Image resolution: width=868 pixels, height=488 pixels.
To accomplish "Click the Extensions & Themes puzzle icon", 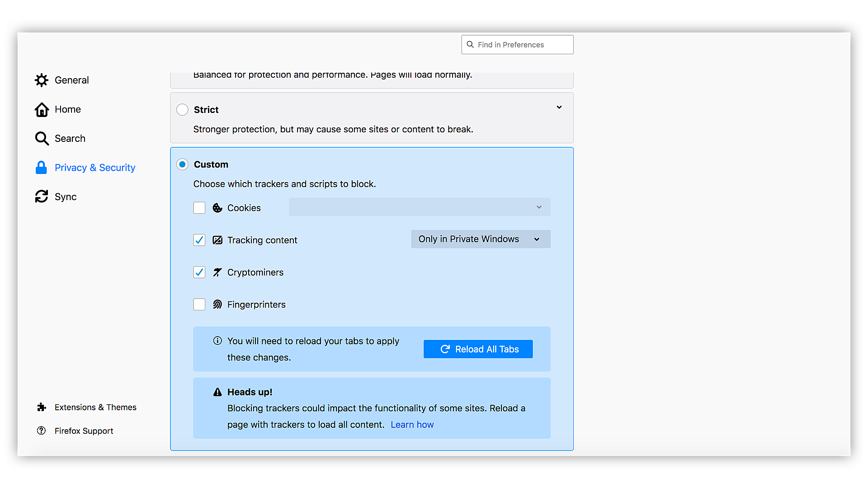I will pos(42,407).
